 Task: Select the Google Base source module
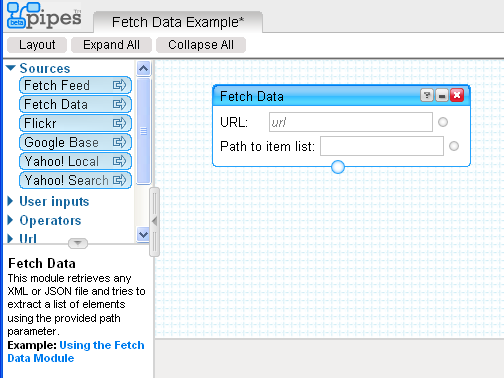75,142
